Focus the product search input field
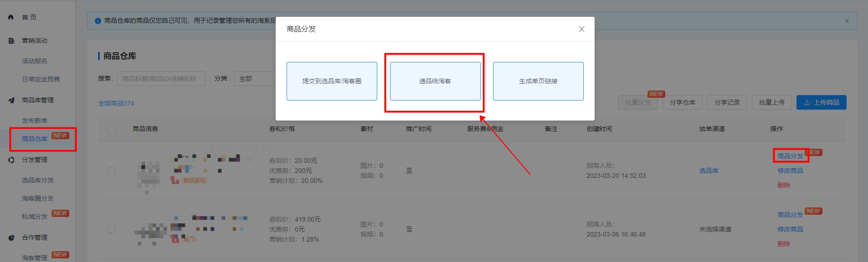Screen dimensions: 868x262 pos(161,79)
